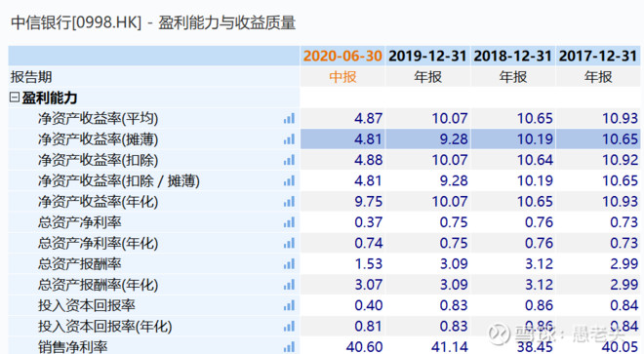Select the 2020-06-30 column header
The image size is (644, 354).
pyautogui.click(x=342, y=56)
